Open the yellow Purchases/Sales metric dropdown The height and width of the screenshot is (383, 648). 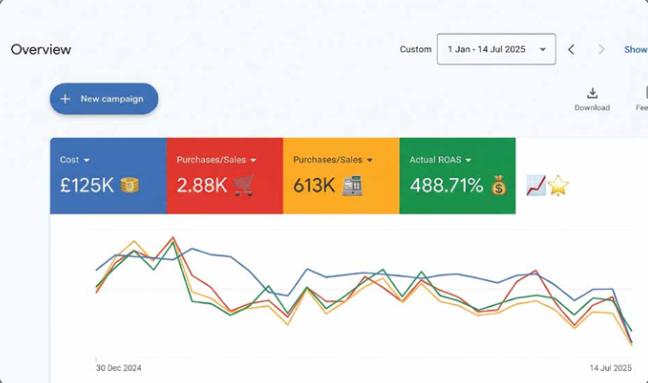[333, 160]
